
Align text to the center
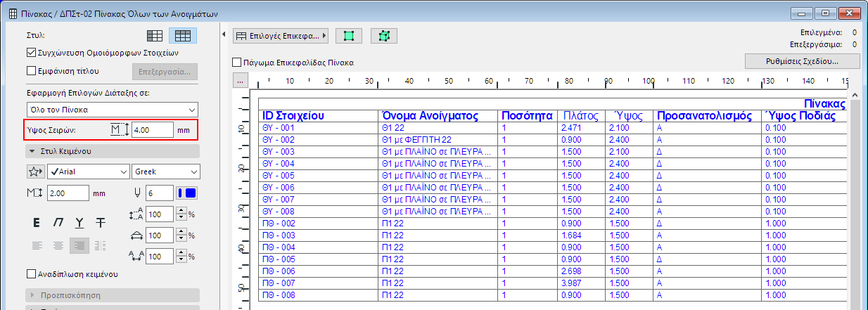pyautogui.click(x=59, y=245)
